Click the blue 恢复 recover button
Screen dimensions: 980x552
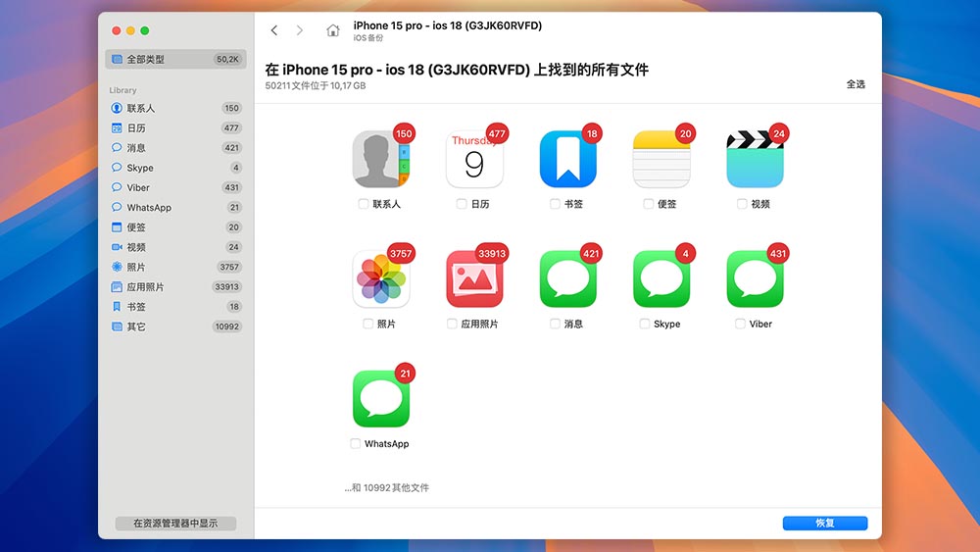tap(825, 524)
